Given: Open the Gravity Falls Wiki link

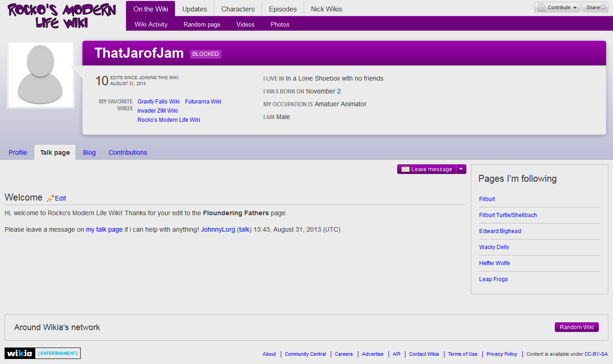Looking at the screenshot, I should (x=159, y=102).
